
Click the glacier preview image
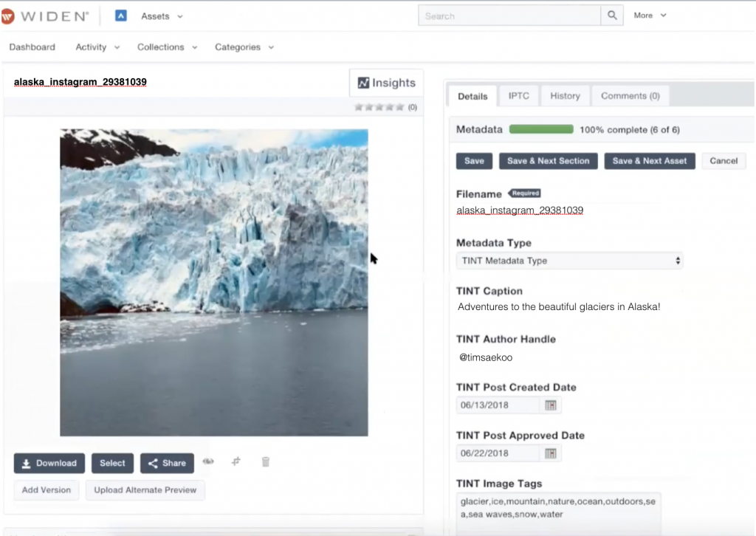[x=213, y=283]
